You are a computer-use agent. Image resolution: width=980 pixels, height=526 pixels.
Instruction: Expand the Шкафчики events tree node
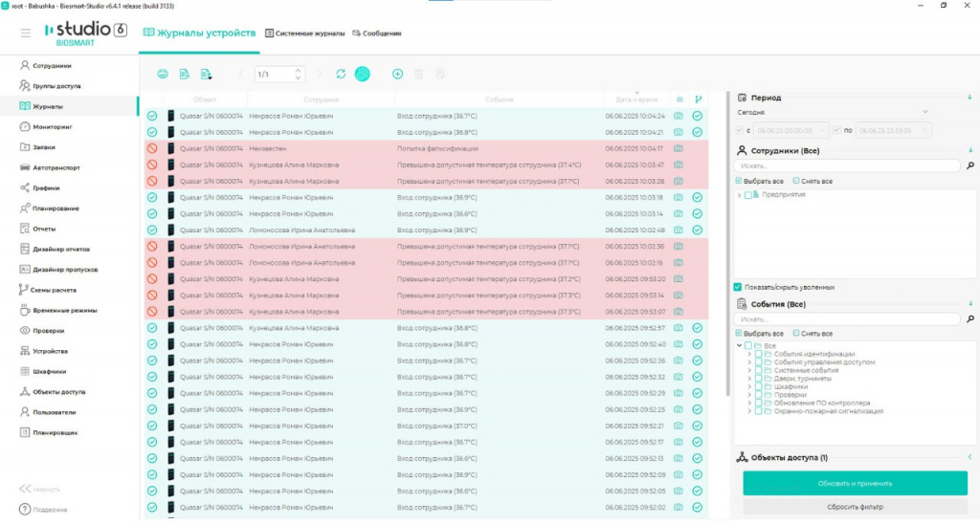click(749, 386)
